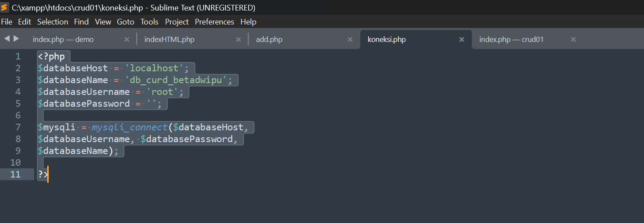Screen dimensions: 644x223
Task: Click the Sublime Text app icon in the title bar
Action: pos(4,7)
